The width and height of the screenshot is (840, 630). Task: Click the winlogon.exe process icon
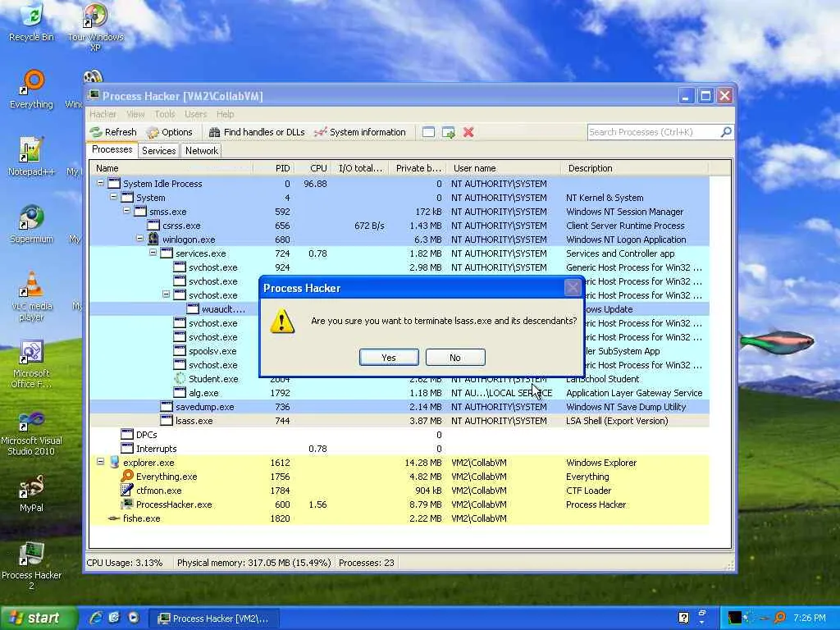coord(153,239)
